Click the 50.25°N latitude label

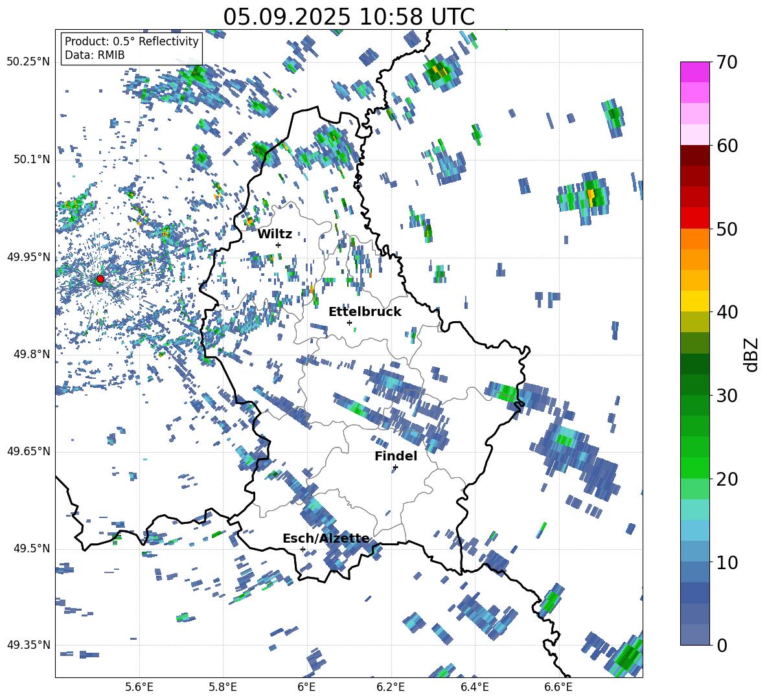click(x=29, y=62)
